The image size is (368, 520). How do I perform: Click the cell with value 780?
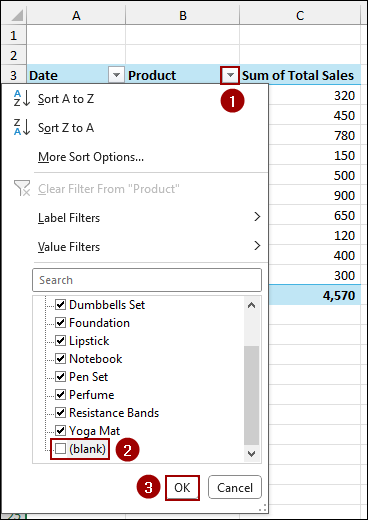click(314, 135)
